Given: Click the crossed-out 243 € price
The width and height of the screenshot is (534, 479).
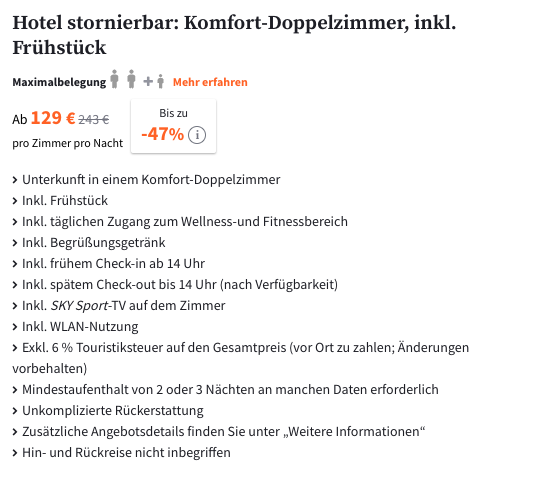Looking at the screenshot, I should coord(94,119).
